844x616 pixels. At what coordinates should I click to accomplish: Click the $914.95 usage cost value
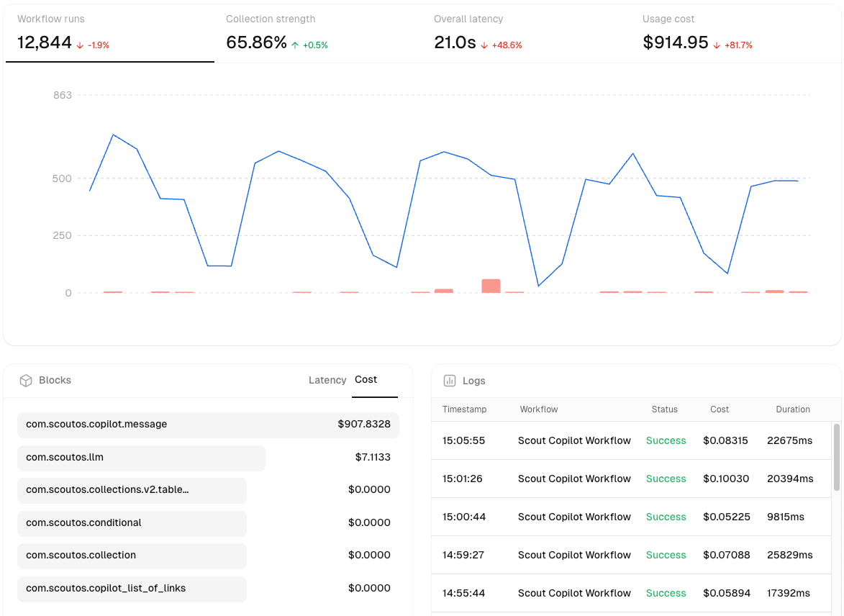[x=676, y=42]
